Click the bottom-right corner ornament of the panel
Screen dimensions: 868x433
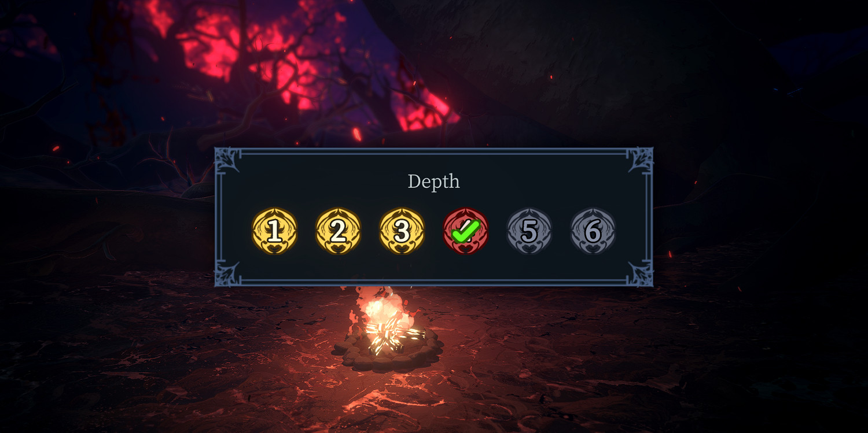[641, 274]
